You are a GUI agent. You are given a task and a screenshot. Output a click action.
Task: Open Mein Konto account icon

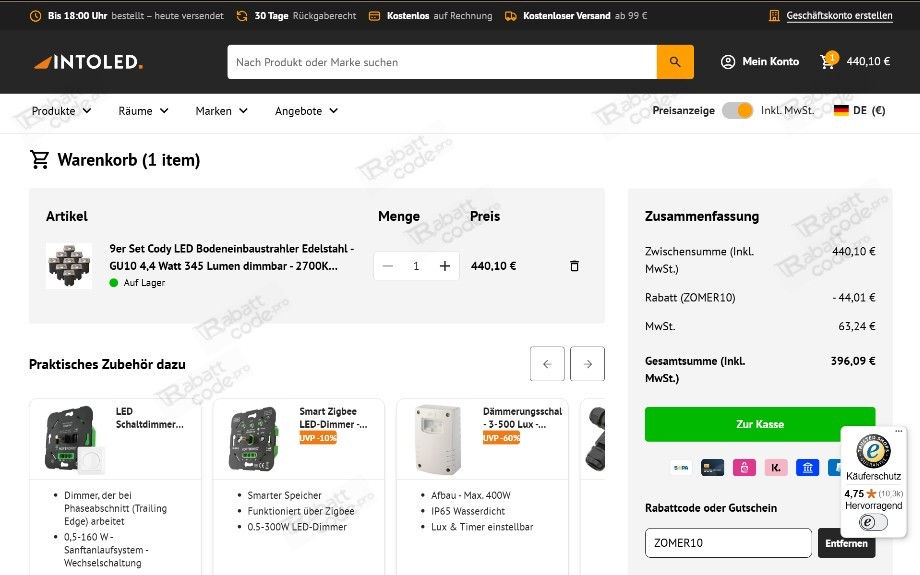tap(728, 62)
